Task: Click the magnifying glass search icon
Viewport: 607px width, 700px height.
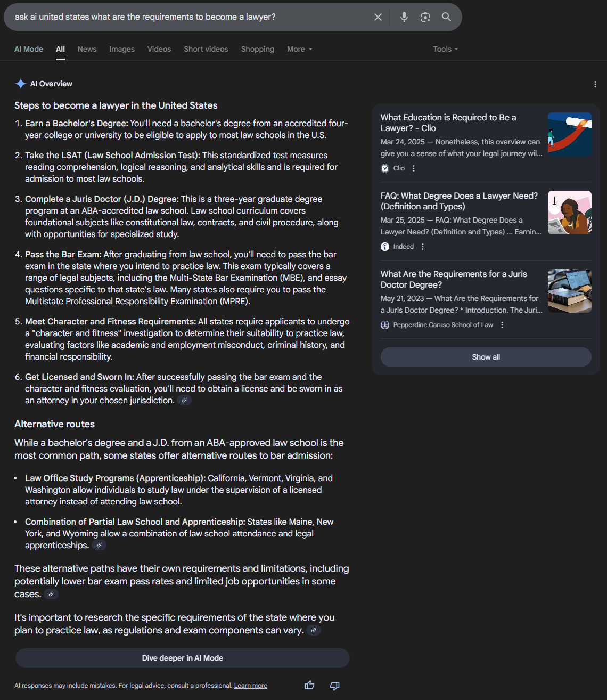Action: [447, 17]
